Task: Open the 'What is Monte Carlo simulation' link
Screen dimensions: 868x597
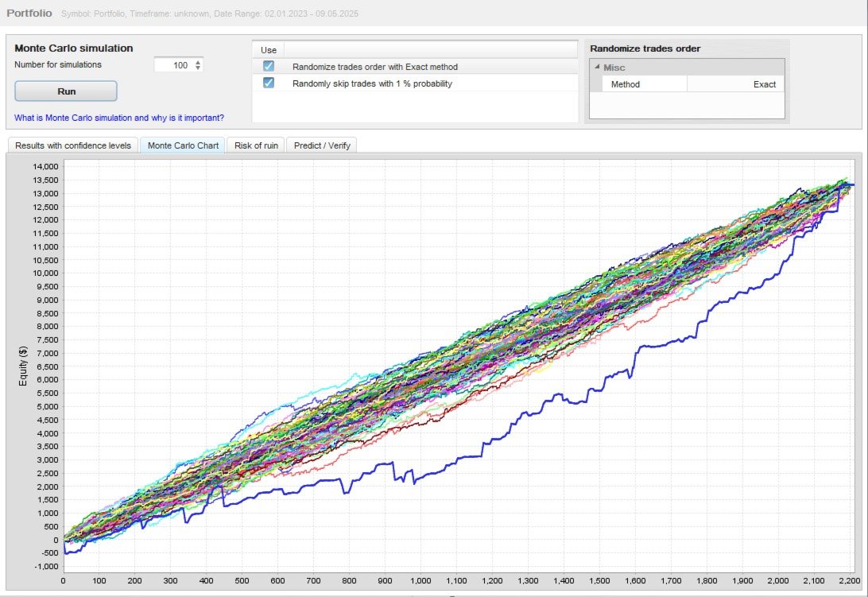Action: pos(119,118)
